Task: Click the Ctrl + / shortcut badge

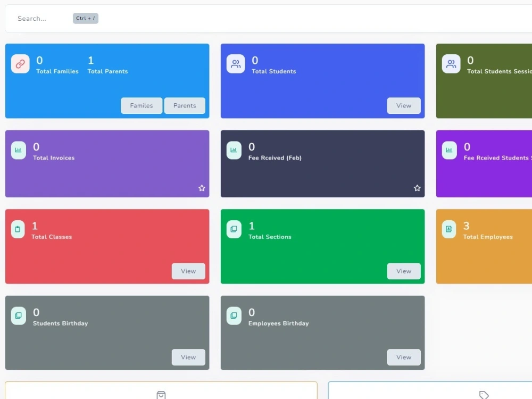Action: point(86,18)
